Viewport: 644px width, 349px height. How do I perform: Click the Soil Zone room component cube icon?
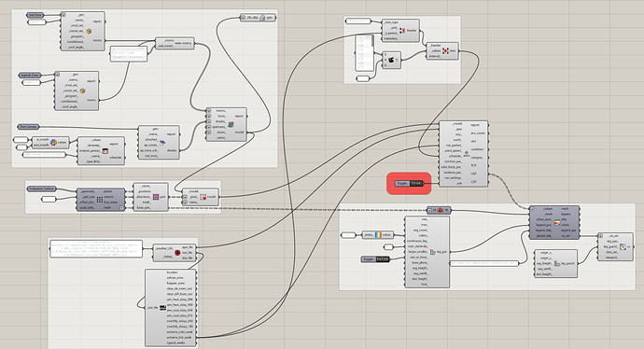(89, 31)
